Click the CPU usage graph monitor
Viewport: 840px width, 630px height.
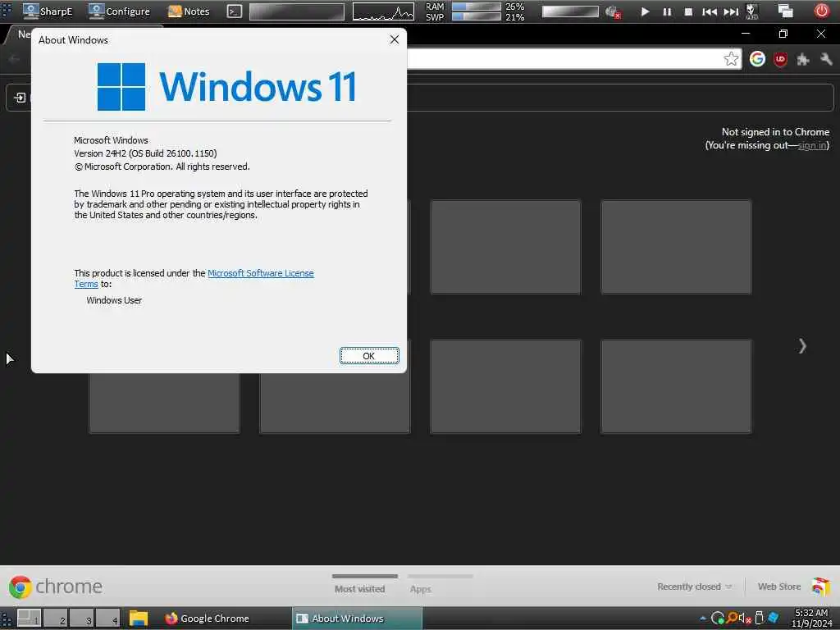click(x=383, y=11)
